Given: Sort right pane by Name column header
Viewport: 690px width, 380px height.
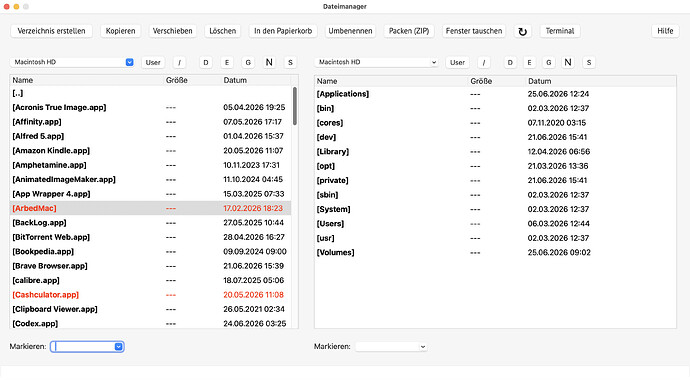Looking at the screenshot, I should pyautogui.click(x=391, y=81).
